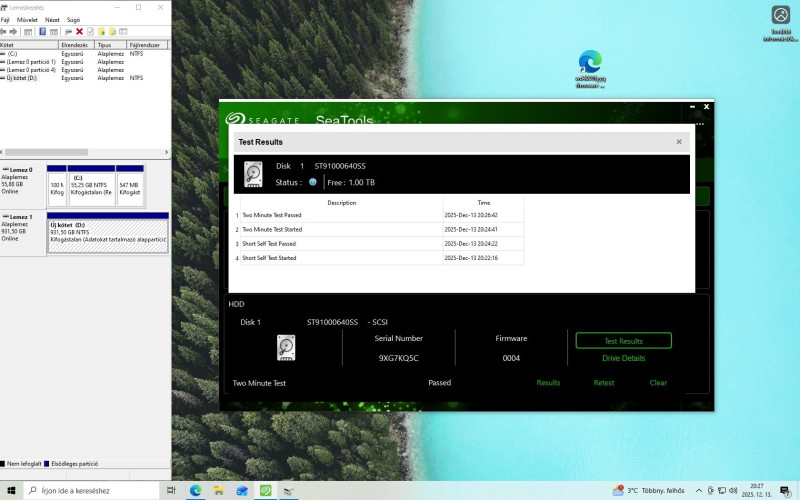The image size is (800, 500).
Task: Select the Short Self Test Passed row
Action: click(x=379, y=244)
